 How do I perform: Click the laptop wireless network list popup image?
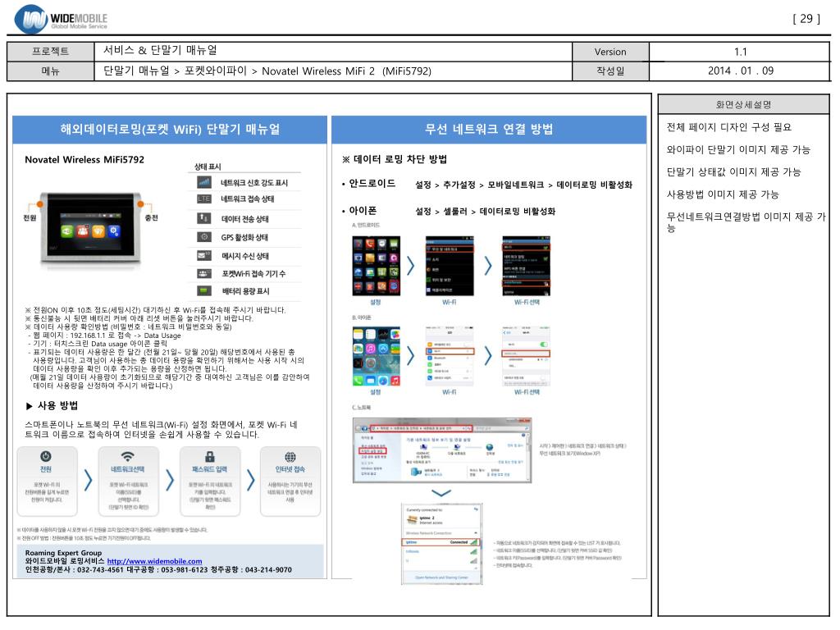(x=442, y=543)
